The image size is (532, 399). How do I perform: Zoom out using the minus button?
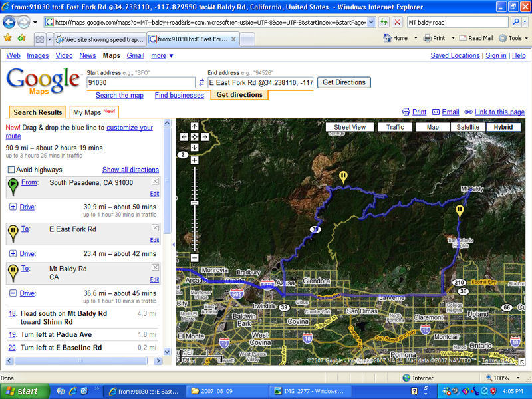click(194, 258)
